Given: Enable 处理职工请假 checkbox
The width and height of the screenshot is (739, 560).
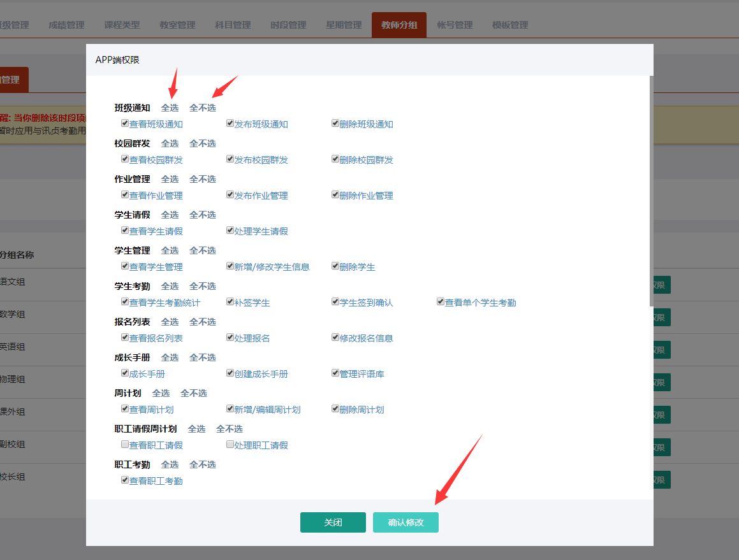Looking at the screenshot, I should pyautogui.click(x=230, y=444).
